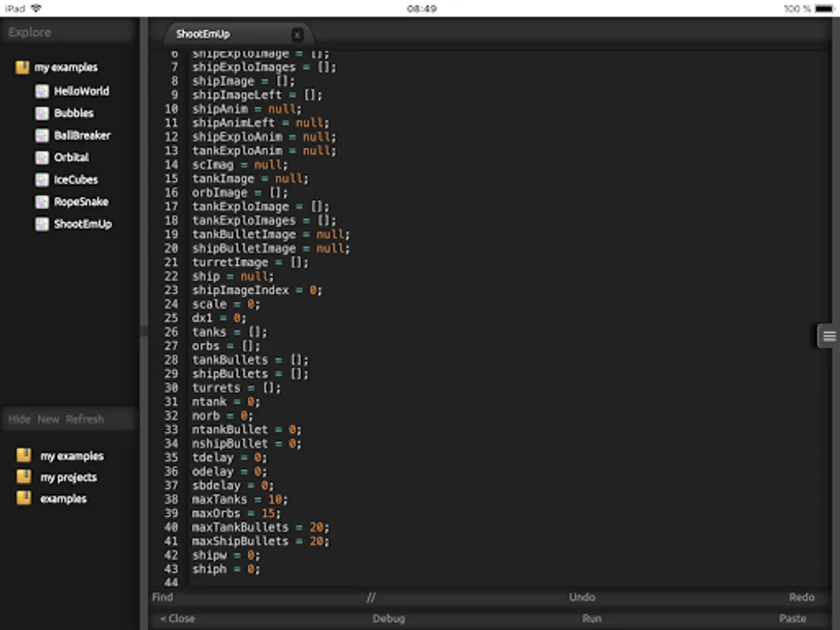
Task: Click the line 'shiph = 0;'
Action: pyautogui.click(x=226, y=569)
